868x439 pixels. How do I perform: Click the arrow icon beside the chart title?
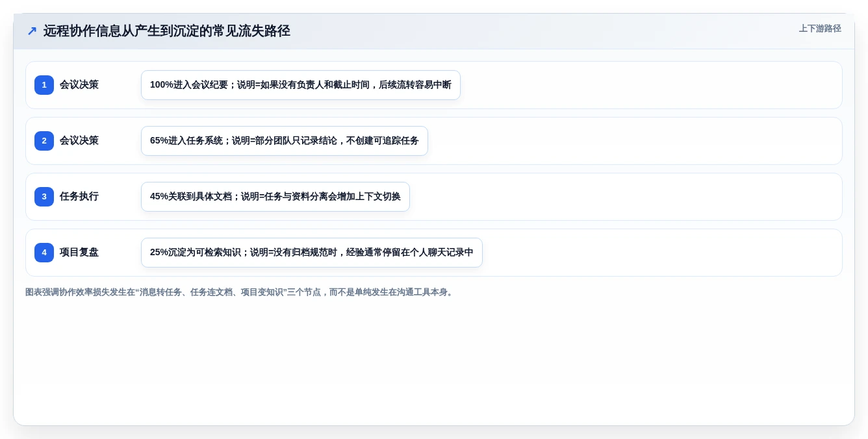point(32,31)
